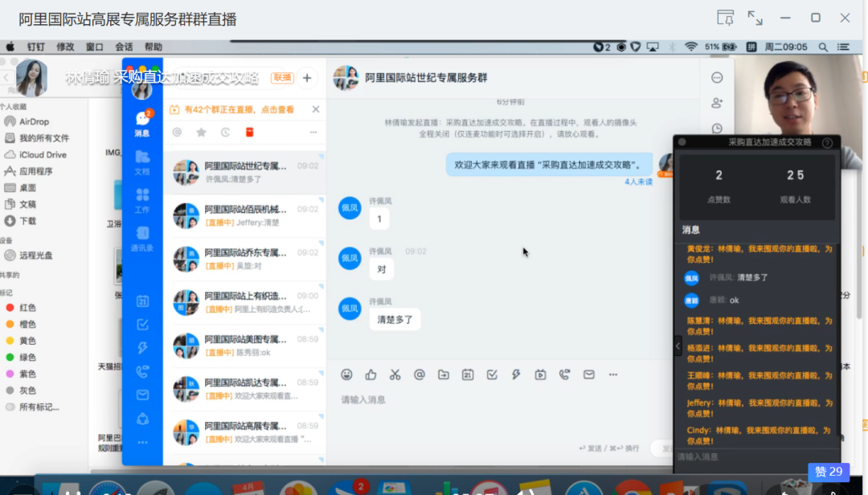Open the message toolbar DING lightning icon
Viewport: 868px width, 495px height.
coord(516,374)
